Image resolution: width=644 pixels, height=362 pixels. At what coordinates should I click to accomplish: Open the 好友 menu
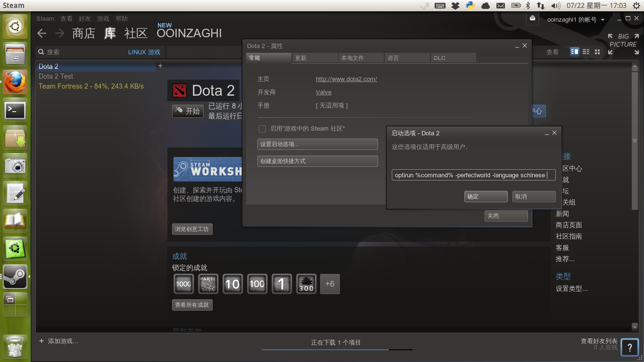click(85, 19)
